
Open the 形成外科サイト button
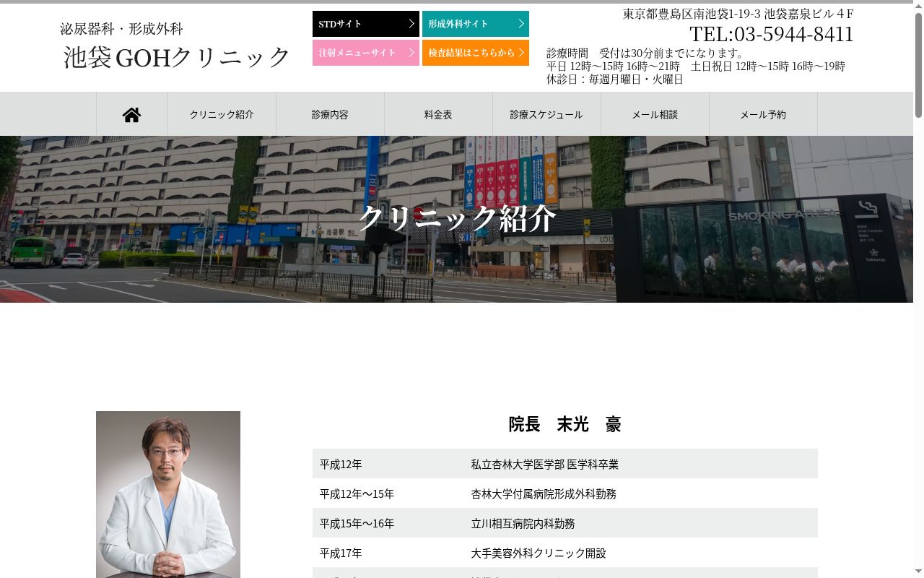click(476, 24)
